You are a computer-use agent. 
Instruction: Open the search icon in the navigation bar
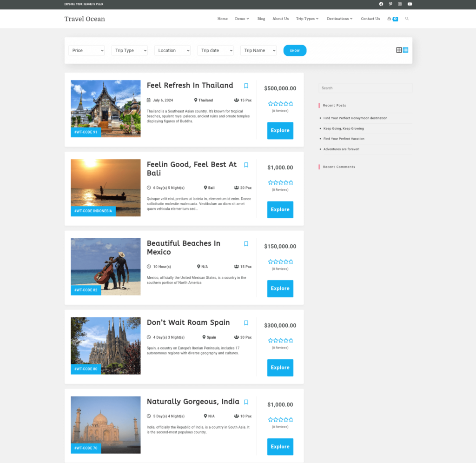pos(407,19)
